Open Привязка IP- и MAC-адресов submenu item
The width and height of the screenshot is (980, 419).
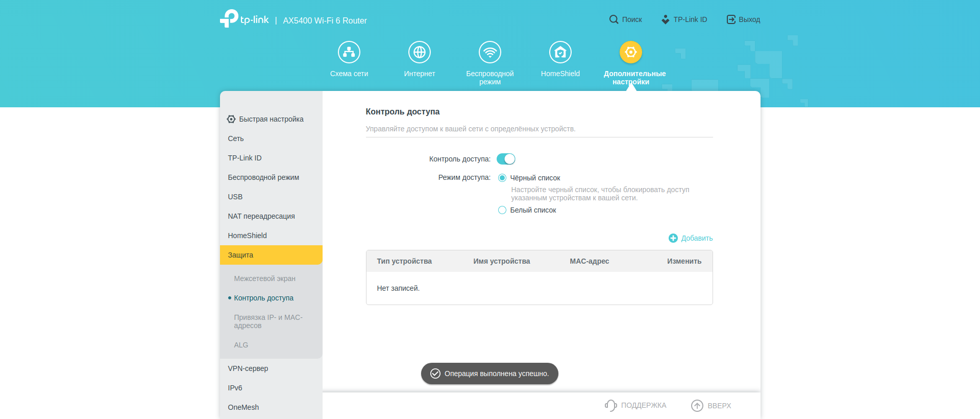pyautogui.click(x=268, y=321)
